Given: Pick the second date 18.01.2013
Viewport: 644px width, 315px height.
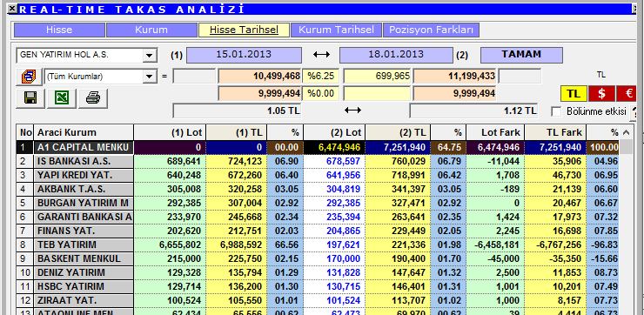Looking at the screenshot, I should click(x=396, y=55).
